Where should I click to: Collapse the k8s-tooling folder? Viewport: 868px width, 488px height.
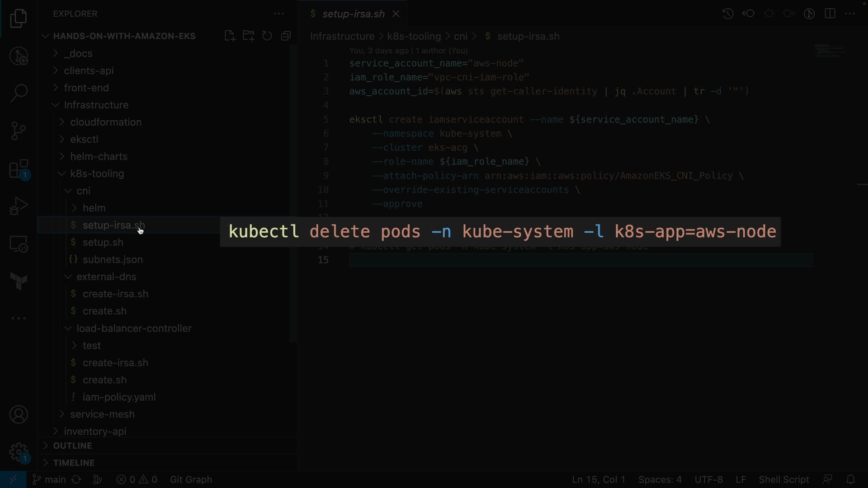click(97, 174)
